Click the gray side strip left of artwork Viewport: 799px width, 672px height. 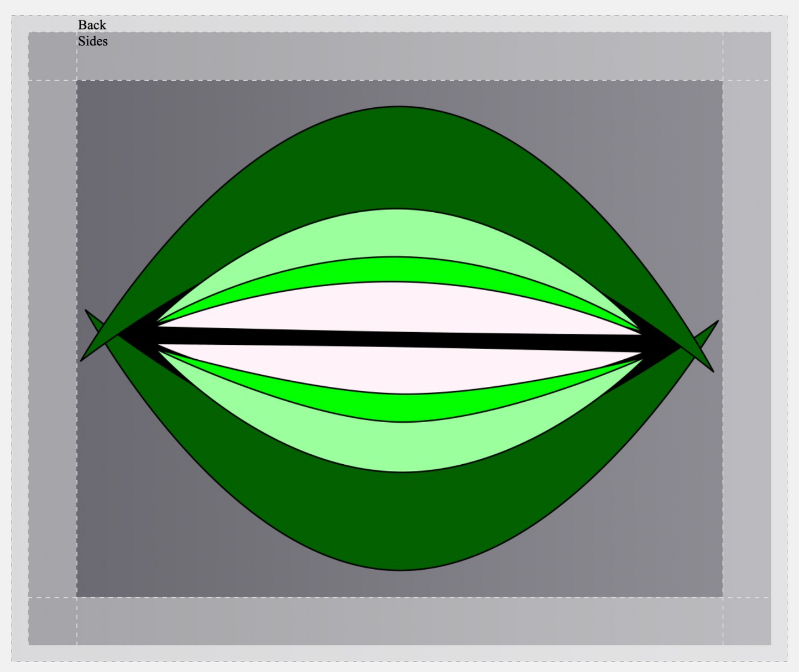point(53,338)
